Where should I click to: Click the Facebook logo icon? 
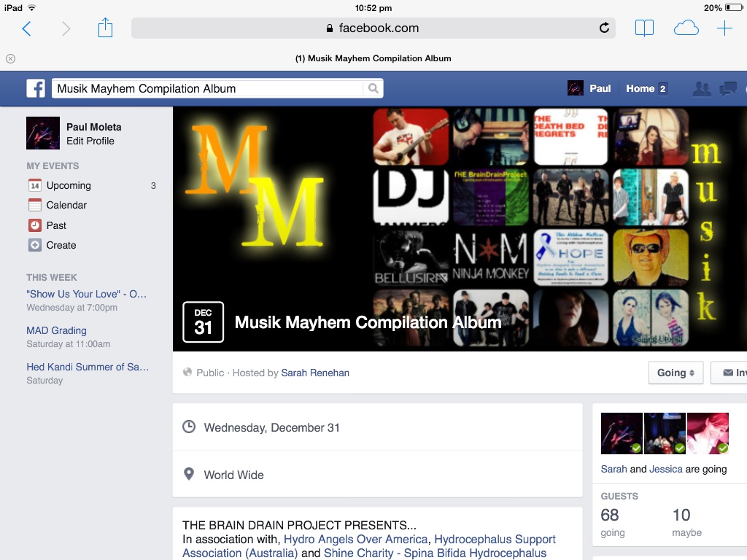[36, 88]
